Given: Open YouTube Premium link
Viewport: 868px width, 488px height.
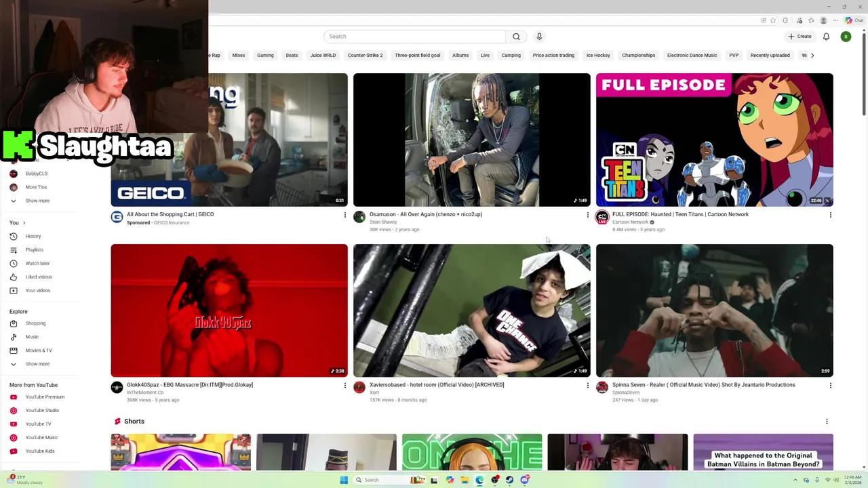Looking at the screenshot, I should pyautogui.click(x=45, y=397).
